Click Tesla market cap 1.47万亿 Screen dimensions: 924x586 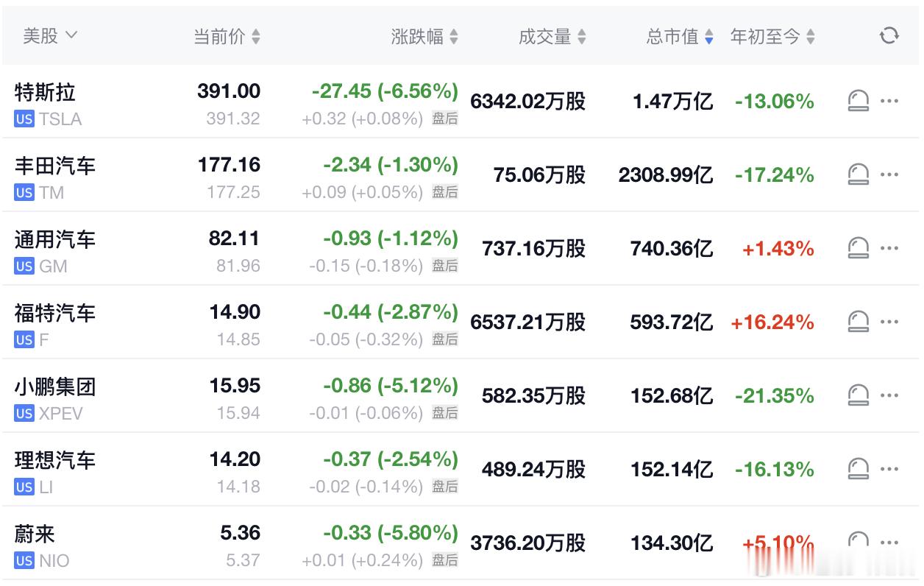[x=673, y=102]
